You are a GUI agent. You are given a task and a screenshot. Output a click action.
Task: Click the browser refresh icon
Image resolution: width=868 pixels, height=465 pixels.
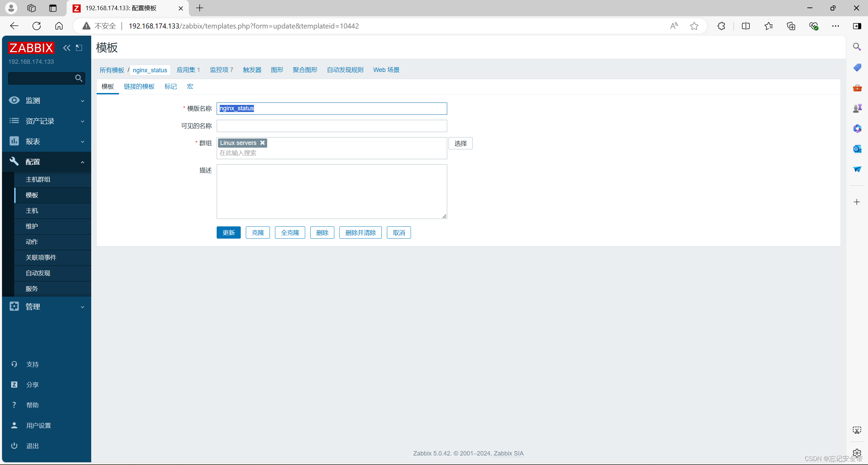(x=37, y=26)
